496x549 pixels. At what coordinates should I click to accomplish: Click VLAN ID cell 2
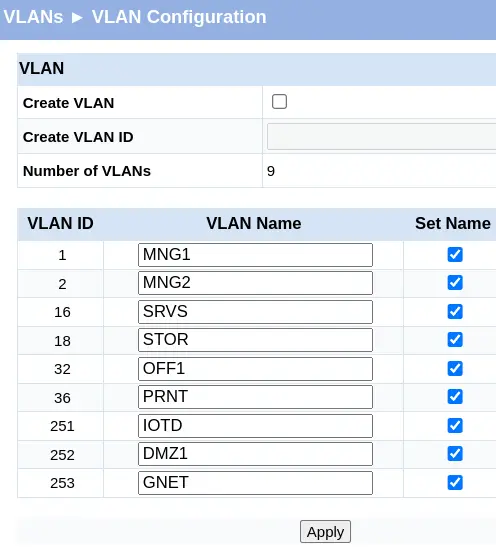[x=62, y=284]
